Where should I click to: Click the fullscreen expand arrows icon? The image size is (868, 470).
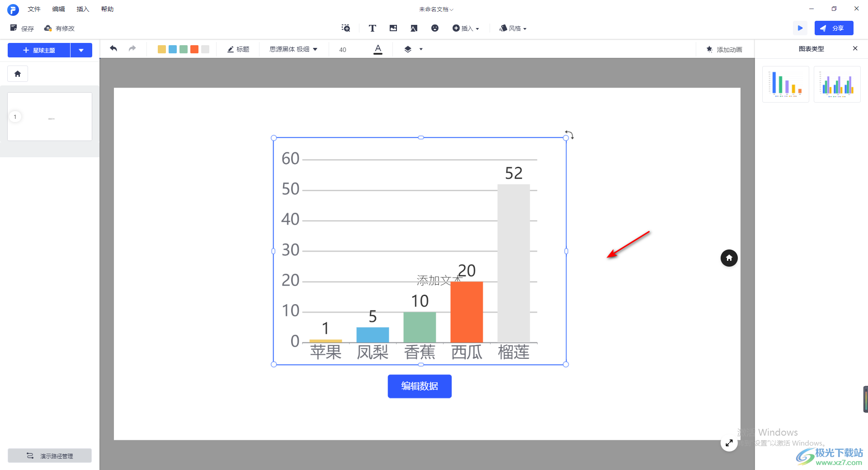tap(729, 443)
